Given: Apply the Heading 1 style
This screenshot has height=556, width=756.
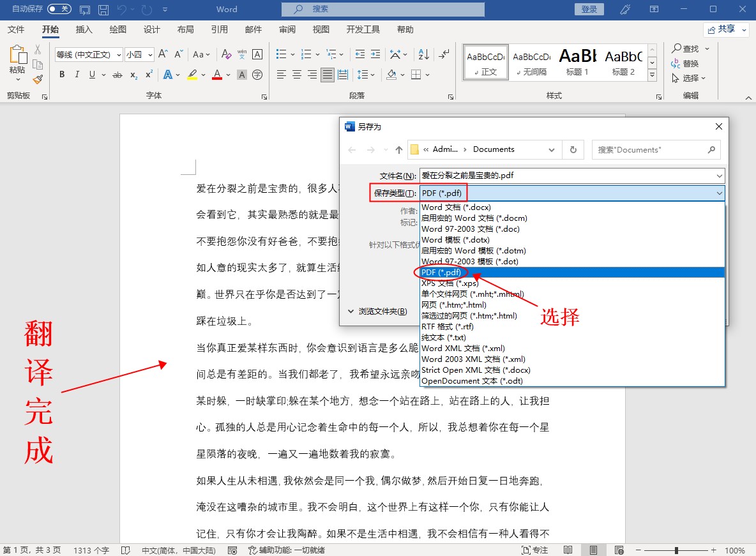Looking at the screenshot, I should 577,62.
